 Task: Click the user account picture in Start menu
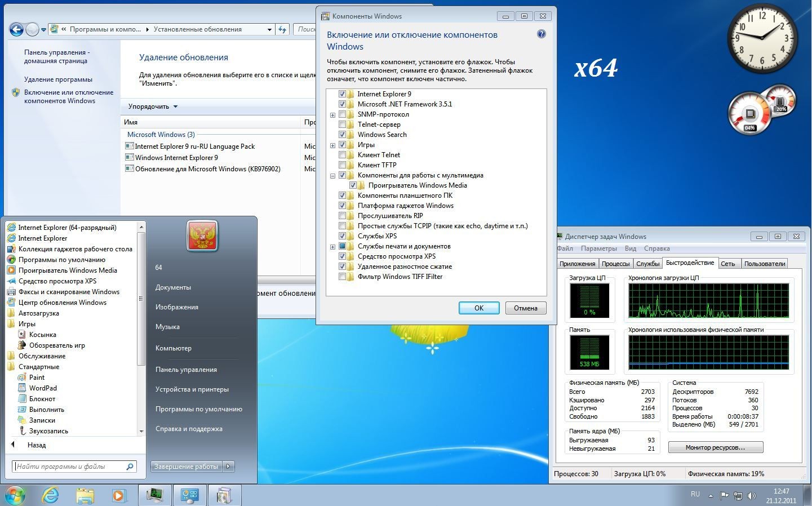[202, 236]
